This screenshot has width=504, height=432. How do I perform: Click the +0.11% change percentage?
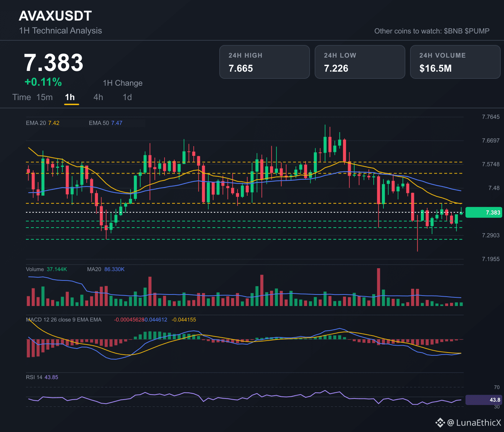(x=43, y=82)
